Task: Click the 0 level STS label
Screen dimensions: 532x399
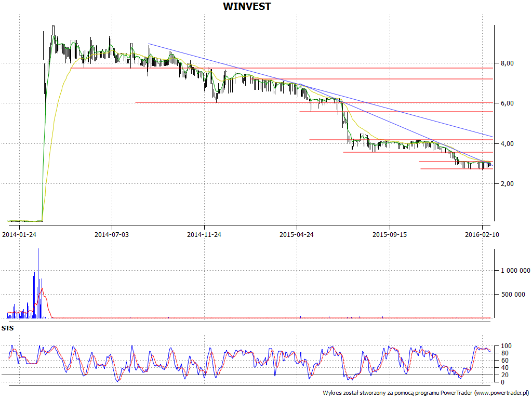Action: click(x=503, y=382)
